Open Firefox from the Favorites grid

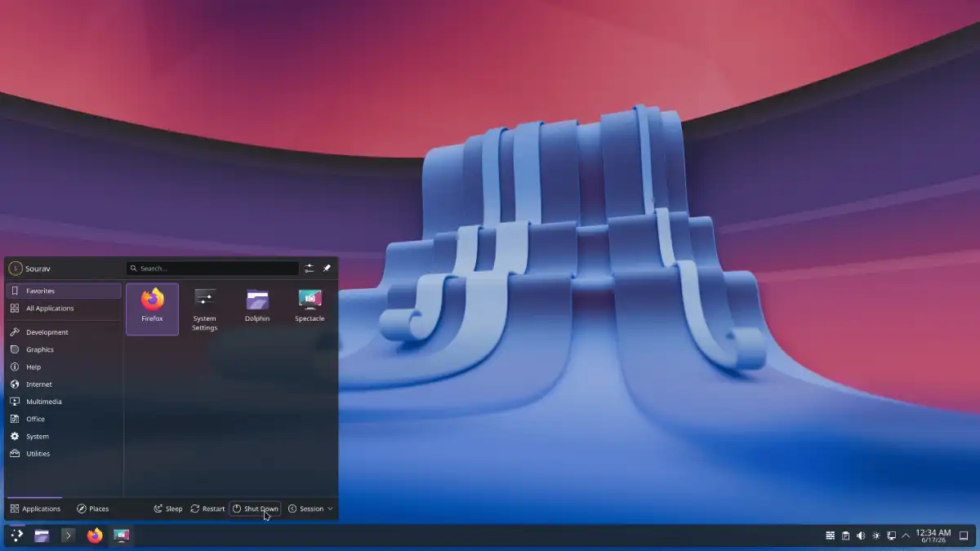152,309
